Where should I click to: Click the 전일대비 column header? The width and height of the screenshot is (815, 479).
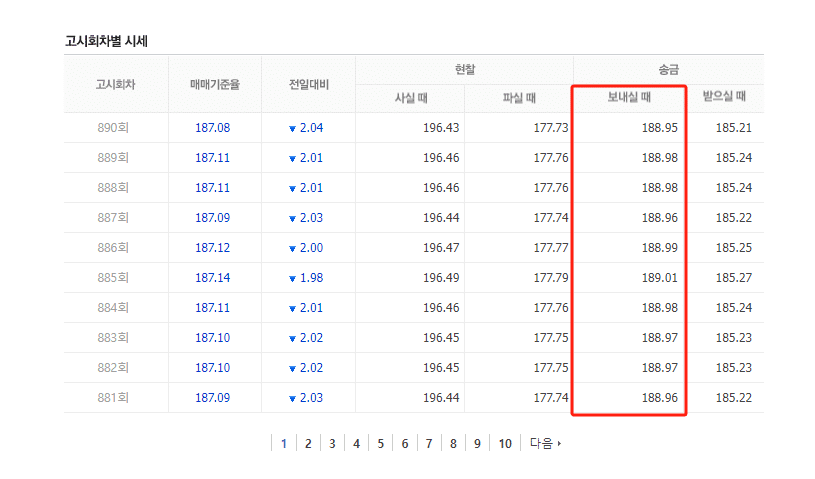pyautogui.click(x=308, y=84)
